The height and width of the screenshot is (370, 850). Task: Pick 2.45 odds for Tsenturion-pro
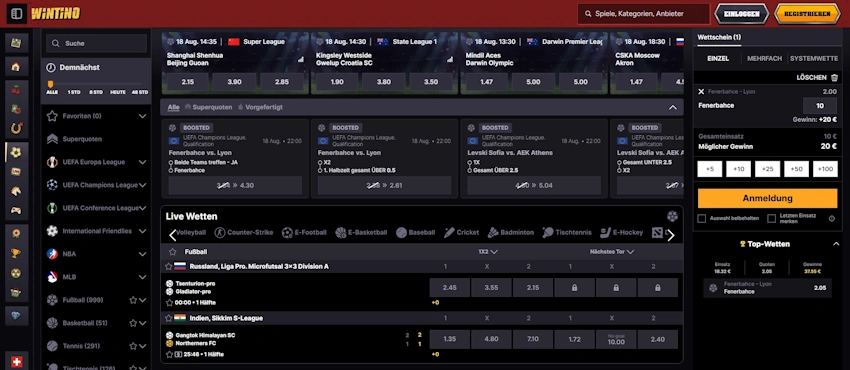tap(449, 288)
